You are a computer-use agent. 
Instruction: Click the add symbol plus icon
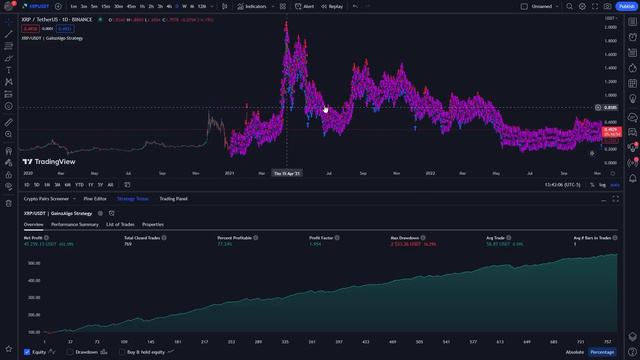point(58,7)
